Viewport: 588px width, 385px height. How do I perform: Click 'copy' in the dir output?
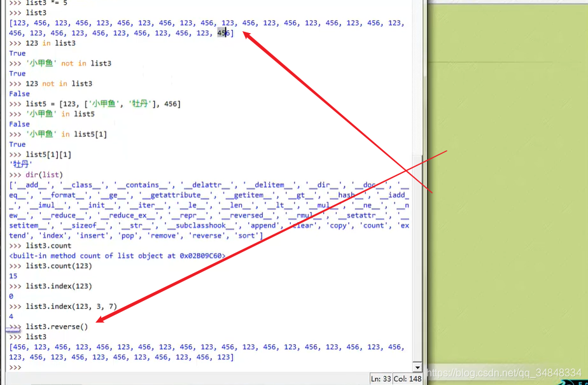click(339, 225)
